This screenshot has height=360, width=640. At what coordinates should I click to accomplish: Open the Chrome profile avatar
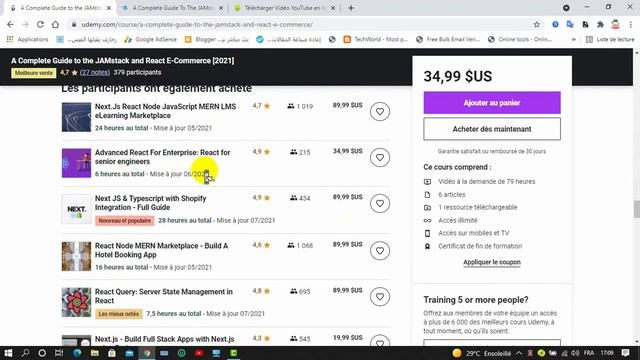click(x=616, y=24)
